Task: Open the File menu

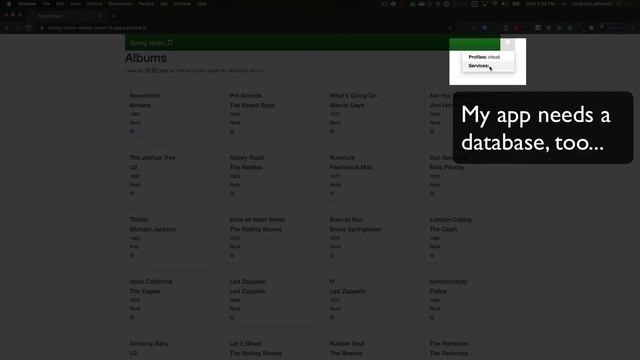Action: point(46,4)
